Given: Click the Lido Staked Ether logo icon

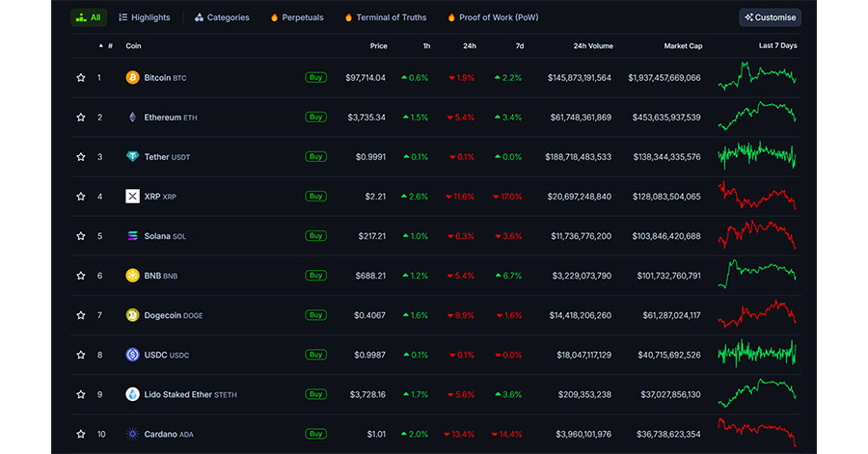Looking at the screenshot, I should coord(132,394).
